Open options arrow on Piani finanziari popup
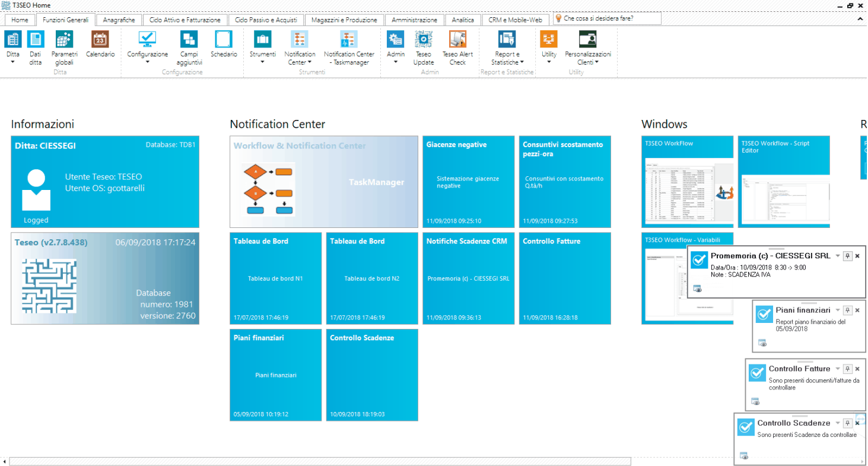868x466 pixels. [x=838, y=310]
